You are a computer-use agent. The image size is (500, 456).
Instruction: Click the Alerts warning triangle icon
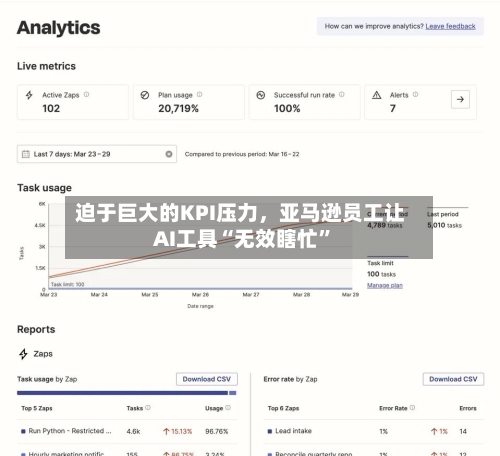click(x=377, y=95)
